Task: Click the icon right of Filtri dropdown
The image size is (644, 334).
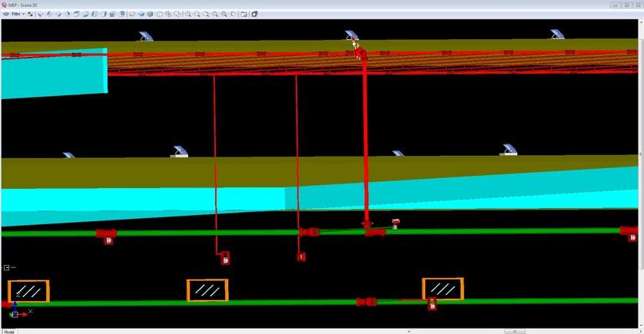Action: pyautogui.click(x=32, y=14)
